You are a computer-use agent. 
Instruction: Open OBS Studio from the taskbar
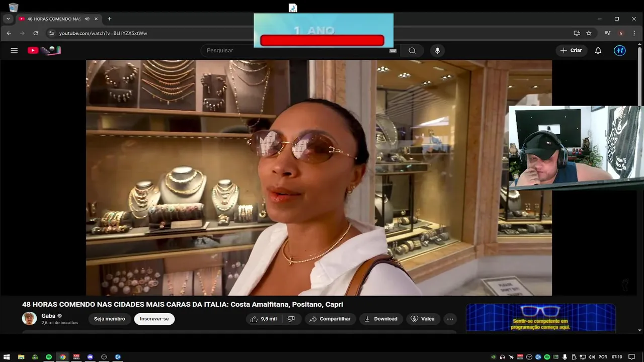coord(104,357)
